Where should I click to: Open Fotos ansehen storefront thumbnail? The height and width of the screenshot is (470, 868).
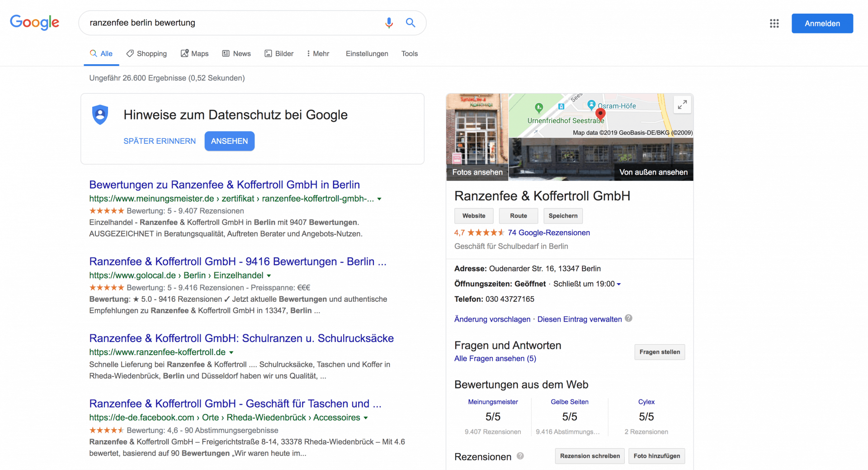[x=477, y=137]
